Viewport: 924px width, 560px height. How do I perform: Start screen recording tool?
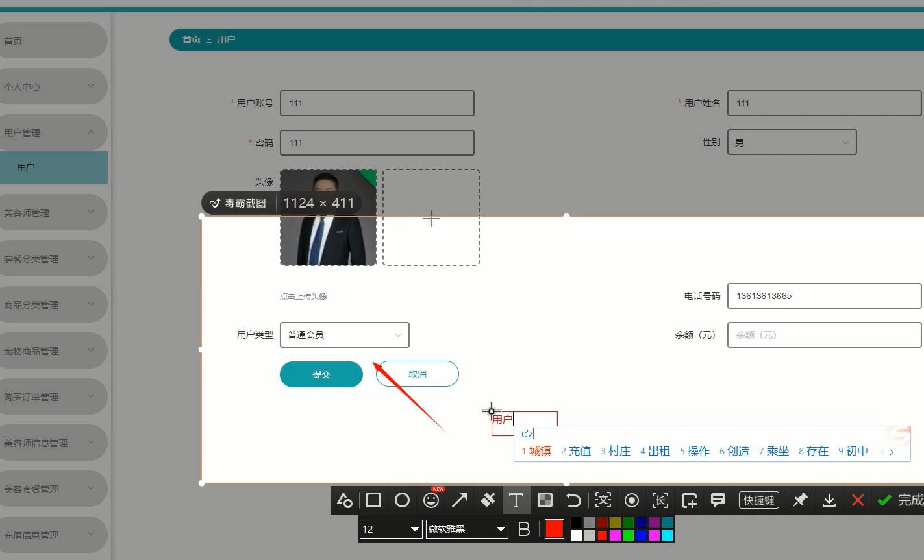click(x=631, y=500)
